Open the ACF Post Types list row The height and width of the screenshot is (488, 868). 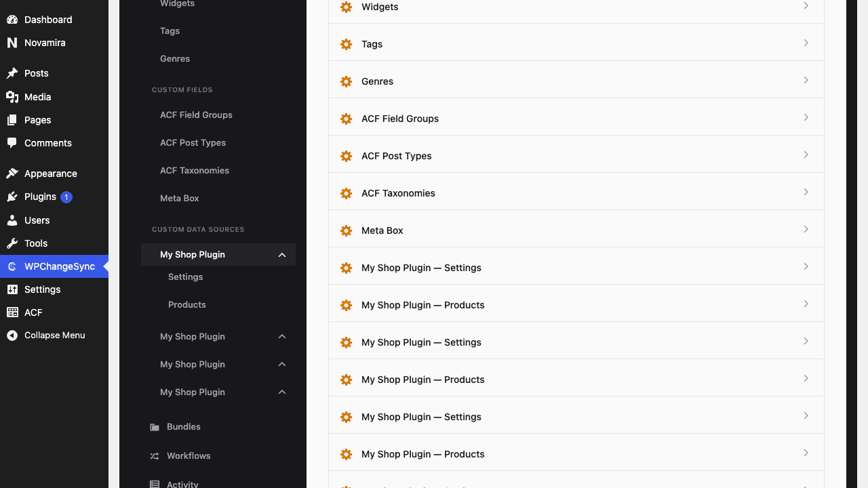[576, 156]
